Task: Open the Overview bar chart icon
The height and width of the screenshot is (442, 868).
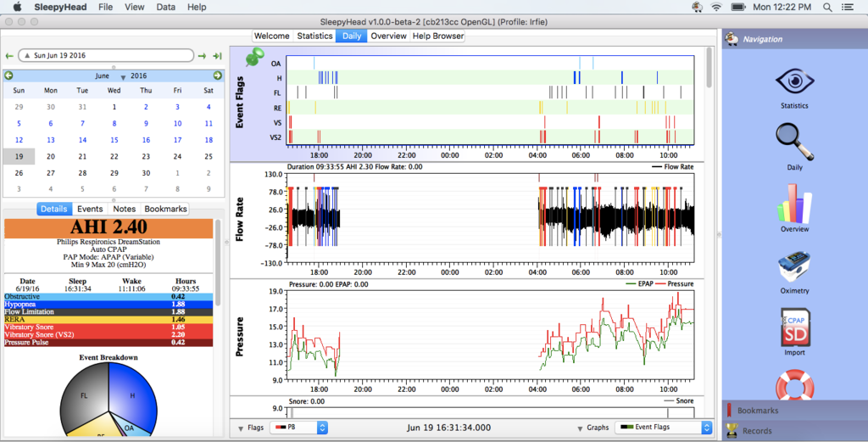Action: [x=795, y=204]
